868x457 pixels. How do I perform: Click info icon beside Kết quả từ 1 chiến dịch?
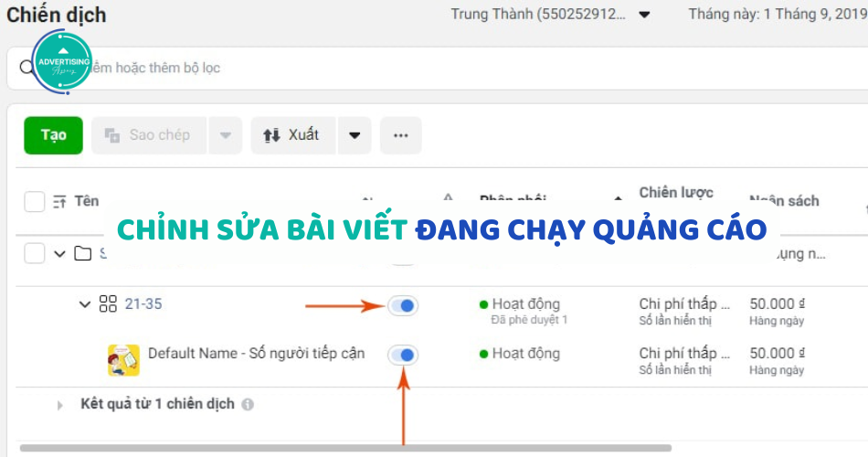pos(248,404)
